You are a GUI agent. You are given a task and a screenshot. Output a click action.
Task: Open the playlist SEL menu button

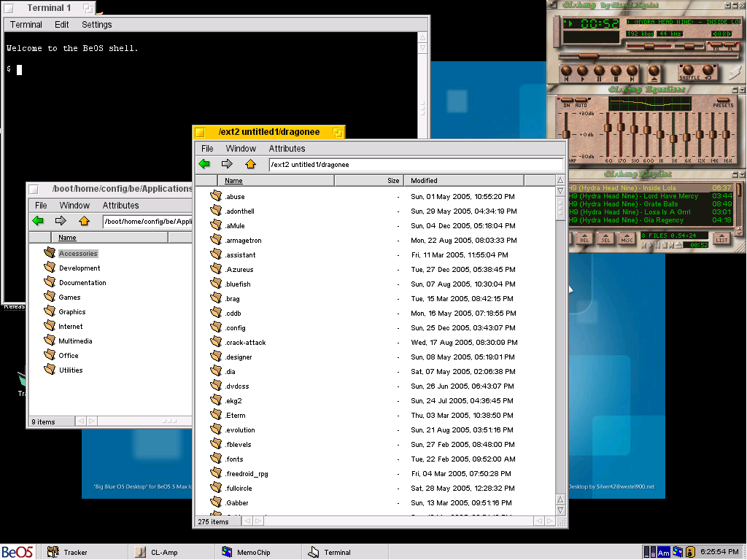tap(605, 238)
